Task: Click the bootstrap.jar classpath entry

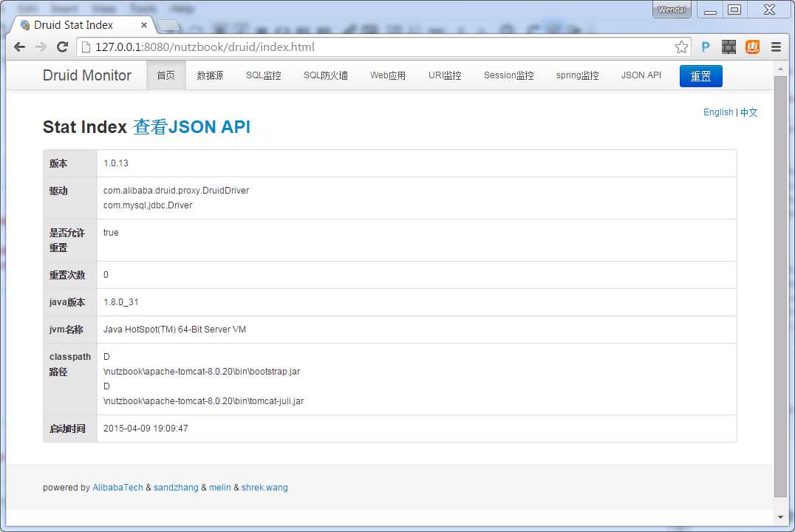Action: (x=202, y=372)
